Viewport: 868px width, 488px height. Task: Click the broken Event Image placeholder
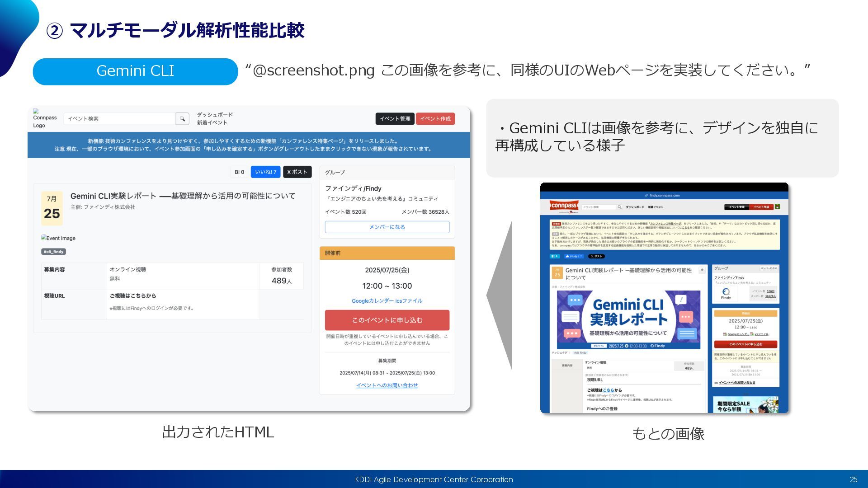pos(58,238)
